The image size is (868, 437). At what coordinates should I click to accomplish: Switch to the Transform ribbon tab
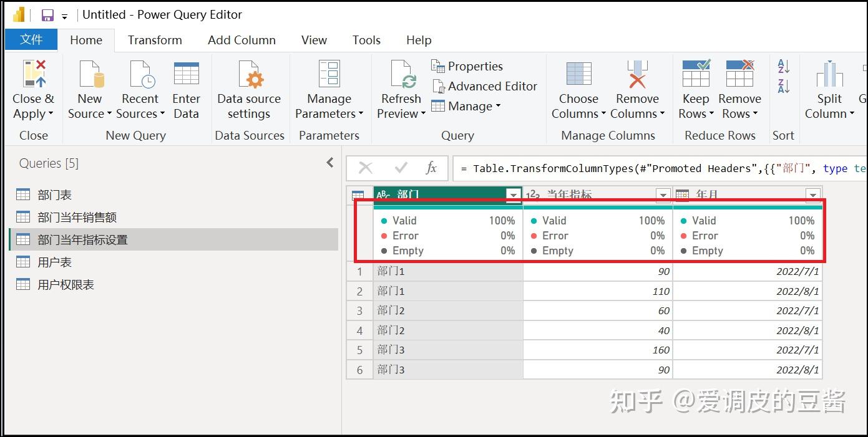pos(154,40)
